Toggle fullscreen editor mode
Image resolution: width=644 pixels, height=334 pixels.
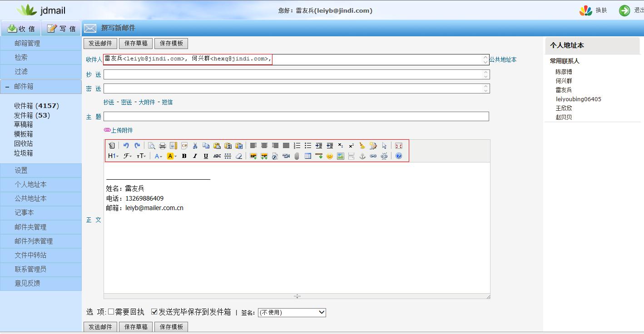pos(399,146)
